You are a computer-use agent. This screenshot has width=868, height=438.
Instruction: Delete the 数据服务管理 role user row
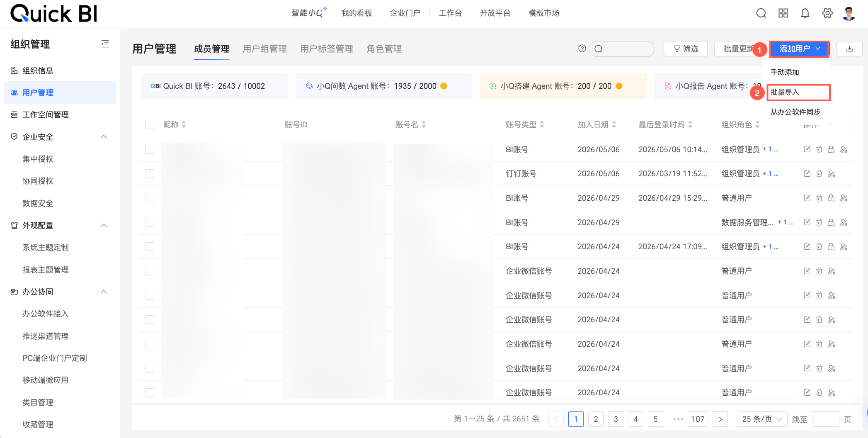point(819,222)
